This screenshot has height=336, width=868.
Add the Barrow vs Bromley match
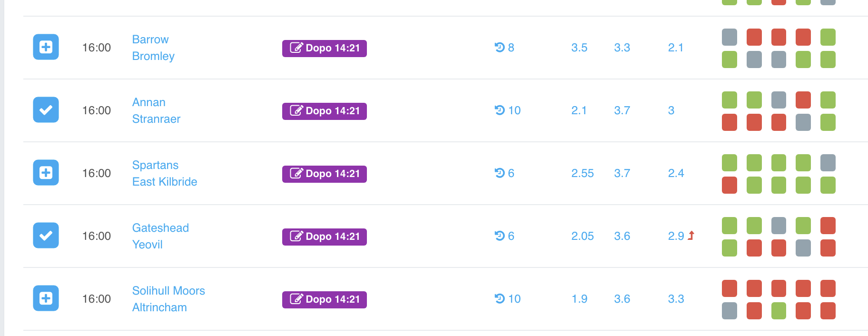click(46, 47)
